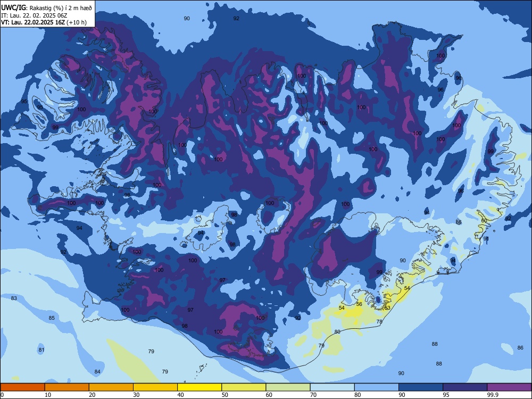Click the '(+10 h)' forecast offset text
Viewport: 532px width, 399px height.
pos(77,23)
